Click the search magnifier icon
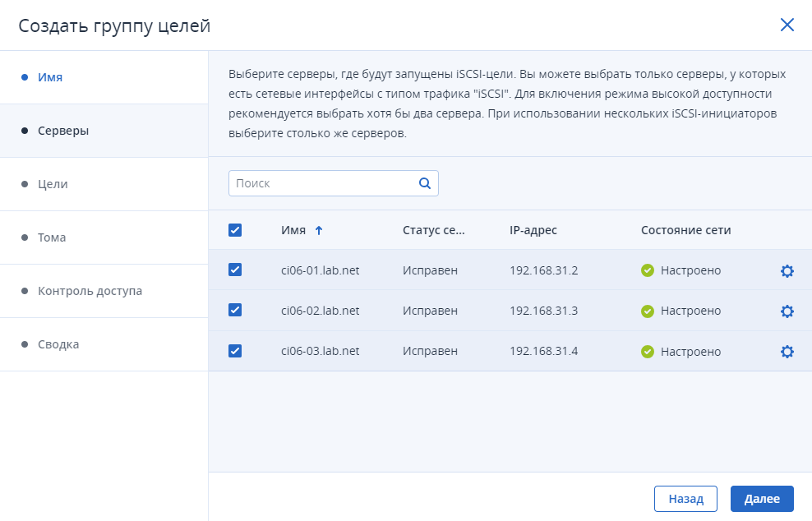 coord(425,183)
